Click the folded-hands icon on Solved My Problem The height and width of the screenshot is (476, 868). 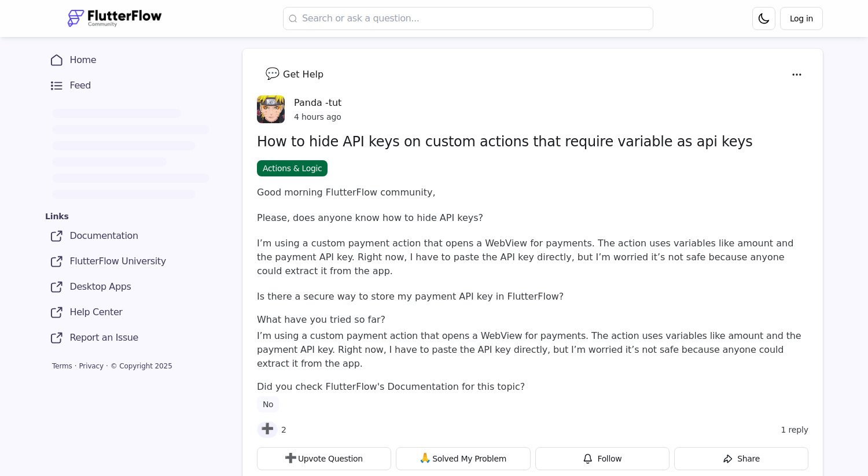pos(425,458)
